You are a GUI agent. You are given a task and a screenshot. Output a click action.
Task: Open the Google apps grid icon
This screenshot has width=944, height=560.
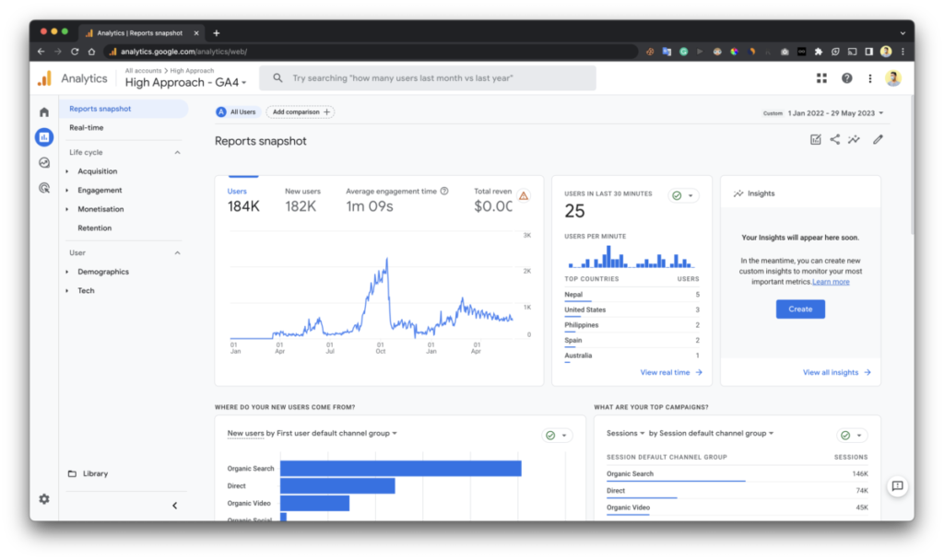coord(821,78)
